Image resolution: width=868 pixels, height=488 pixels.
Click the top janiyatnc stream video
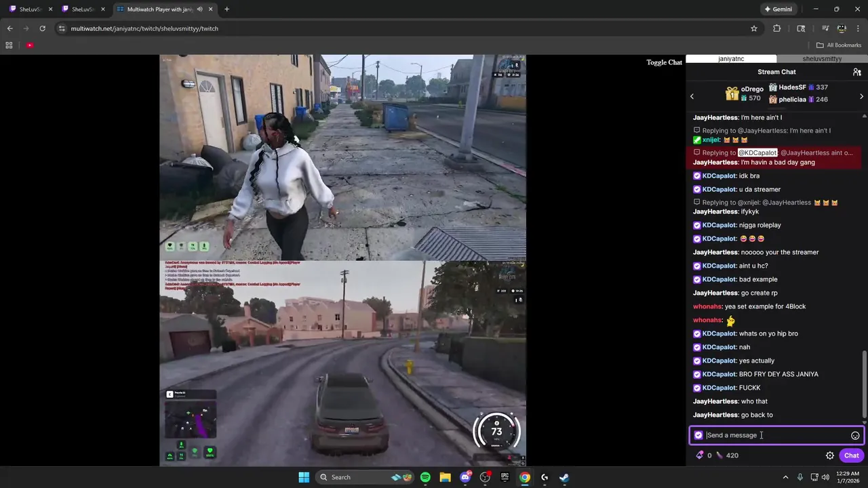pyautogui.click(x=342, y=158)
